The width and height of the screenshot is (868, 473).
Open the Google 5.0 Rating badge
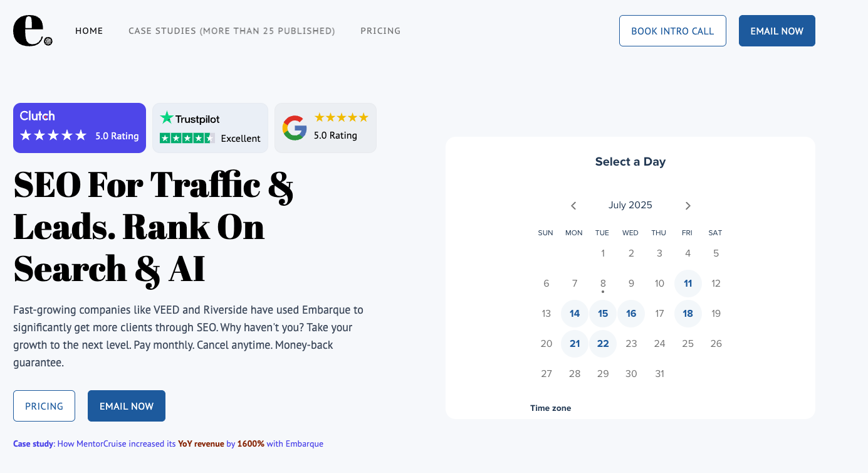(x=325, y=128)
